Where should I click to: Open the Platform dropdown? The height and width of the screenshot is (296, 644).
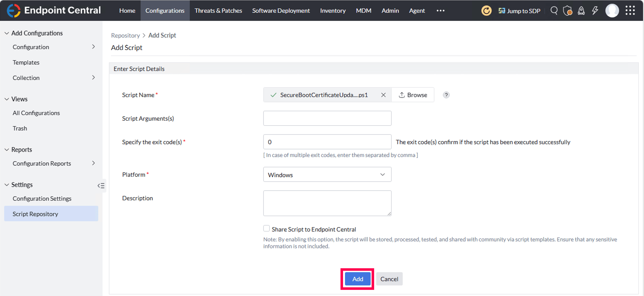tap(327, 175)
